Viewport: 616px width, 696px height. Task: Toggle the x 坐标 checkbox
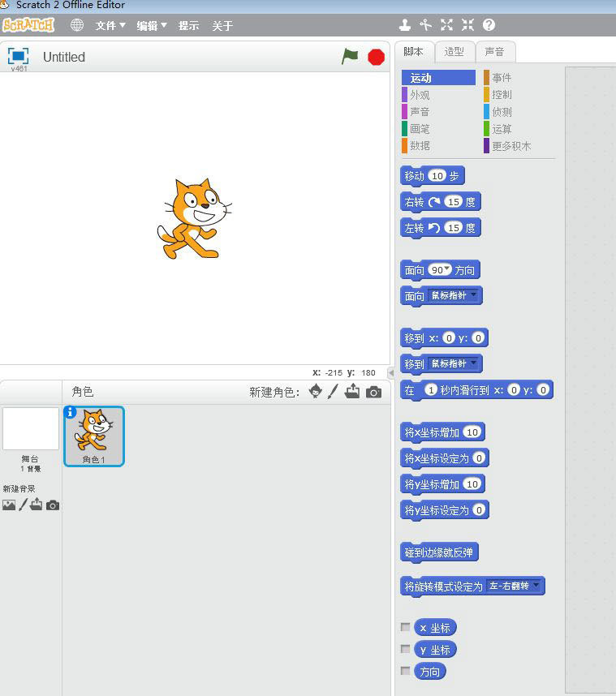pos(405,627)
